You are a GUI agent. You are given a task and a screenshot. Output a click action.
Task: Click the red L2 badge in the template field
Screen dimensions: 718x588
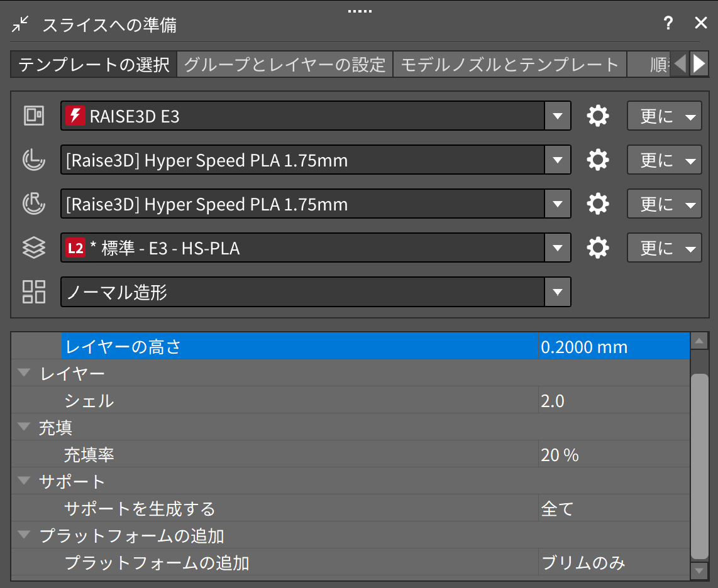point(75,248)
